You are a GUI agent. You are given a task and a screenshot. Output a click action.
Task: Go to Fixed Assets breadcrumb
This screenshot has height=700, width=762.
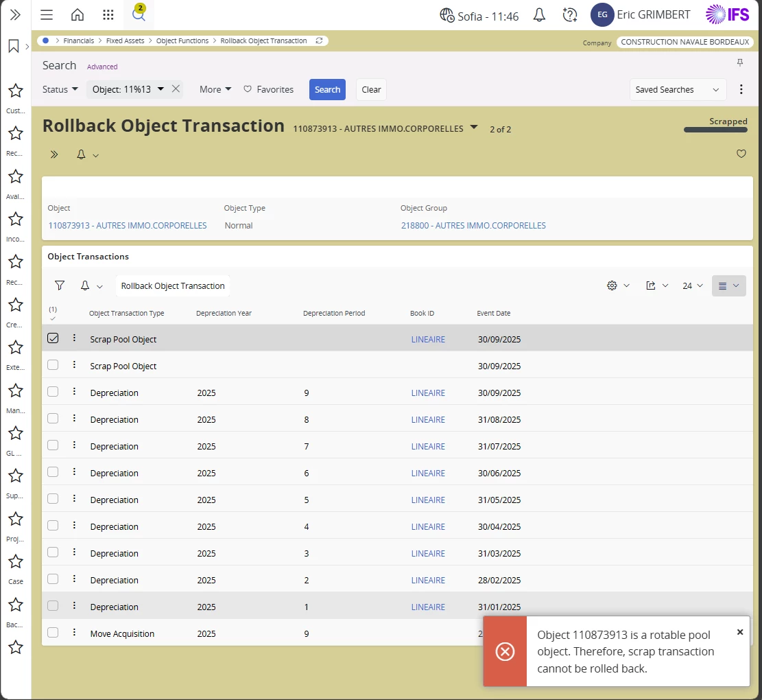click(125, 41)
